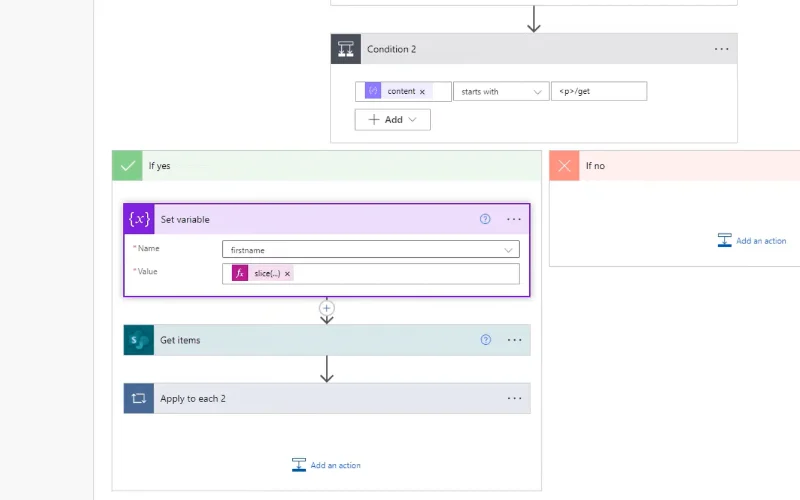This screenshot has height=500, width=800.
Task: Remove the content token from condition
Action: 422,92
